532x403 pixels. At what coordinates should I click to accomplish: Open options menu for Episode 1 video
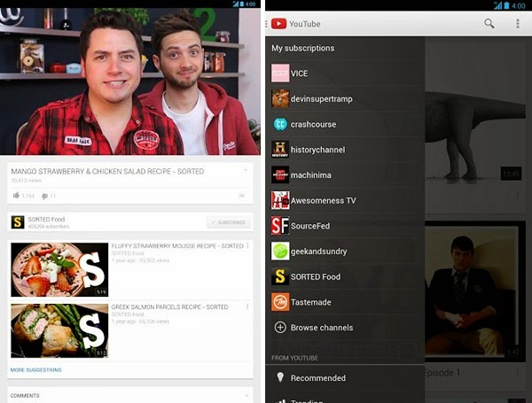[x=518, y=374]
